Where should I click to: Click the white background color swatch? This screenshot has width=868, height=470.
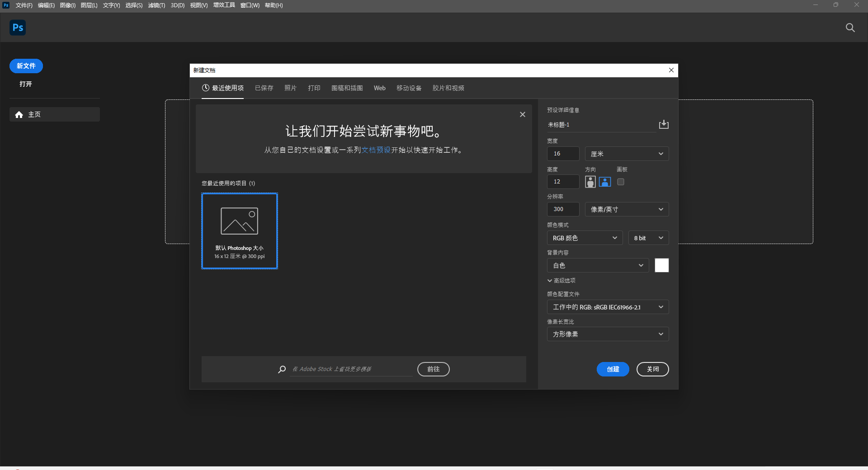661,265
